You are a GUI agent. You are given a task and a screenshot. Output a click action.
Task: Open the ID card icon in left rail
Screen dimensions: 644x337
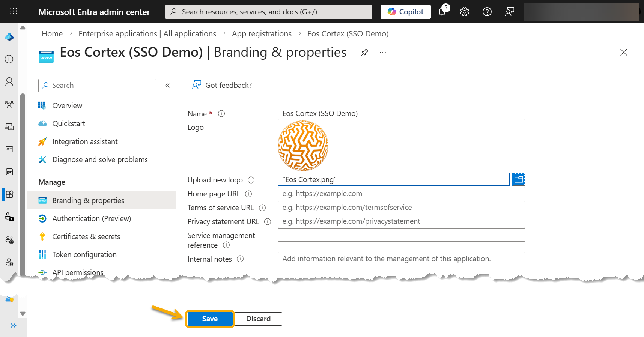[x=9, y=149]
